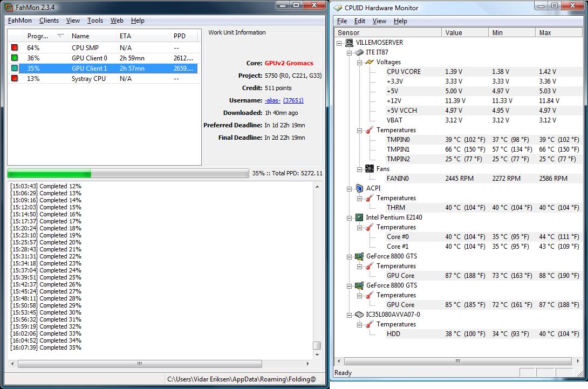Click the ACPI icon
Screen dimensions: 588x389
[359, 188]
